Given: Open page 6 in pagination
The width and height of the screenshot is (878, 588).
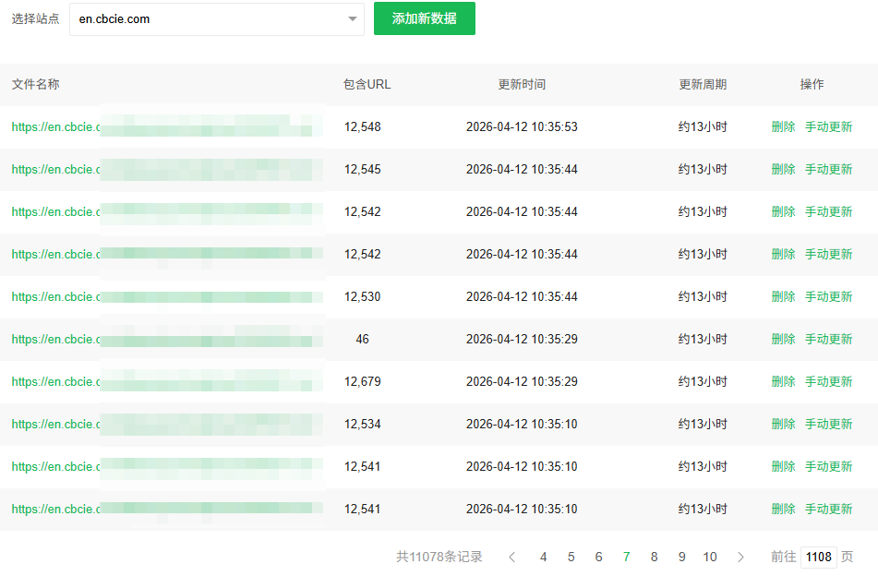Looking at the screenshot, I should point(598,558).
